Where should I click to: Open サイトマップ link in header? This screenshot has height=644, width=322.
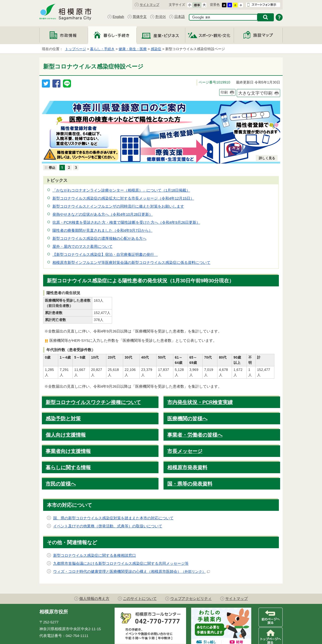click(149, 5)
